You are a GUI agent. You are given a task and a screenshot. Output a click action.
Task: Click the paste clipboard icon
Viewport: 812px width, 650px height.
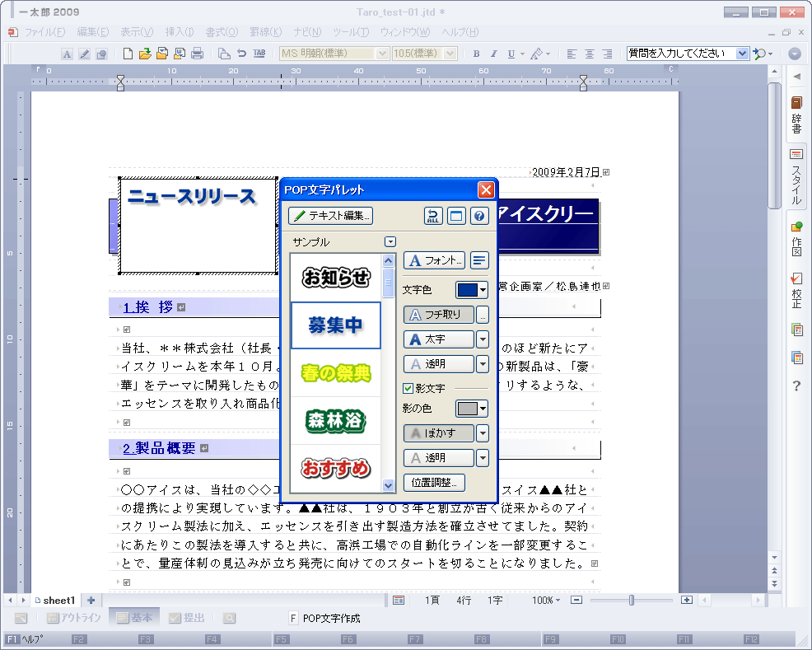coord(224,54)
